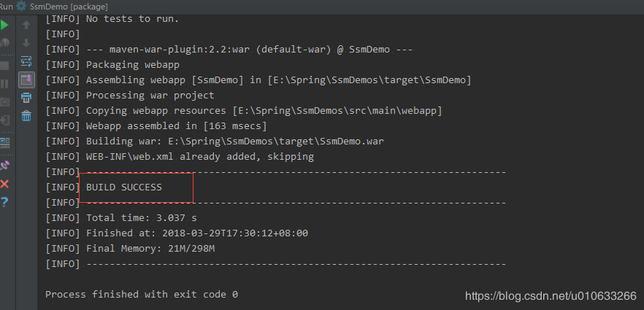The height and width of the screenshot is (310, 644).
Task: Go up the stack trace
Action: point(26,25)
